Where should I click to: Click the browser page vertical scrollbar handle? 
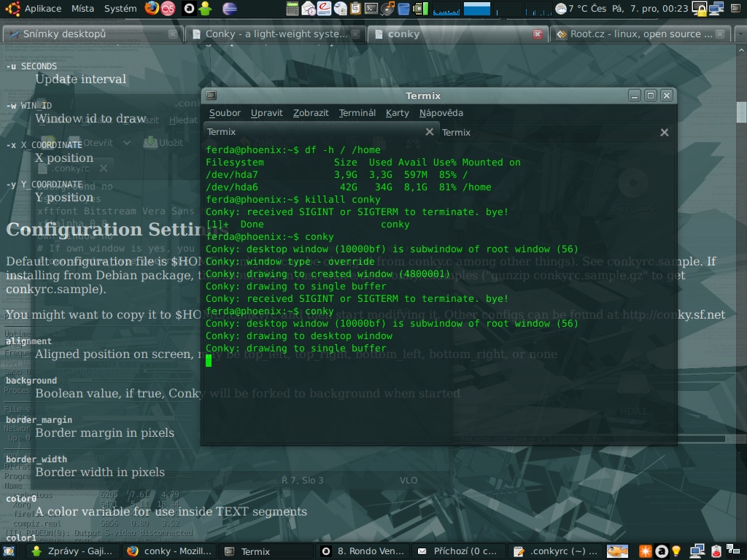click(x=741, y=112)
